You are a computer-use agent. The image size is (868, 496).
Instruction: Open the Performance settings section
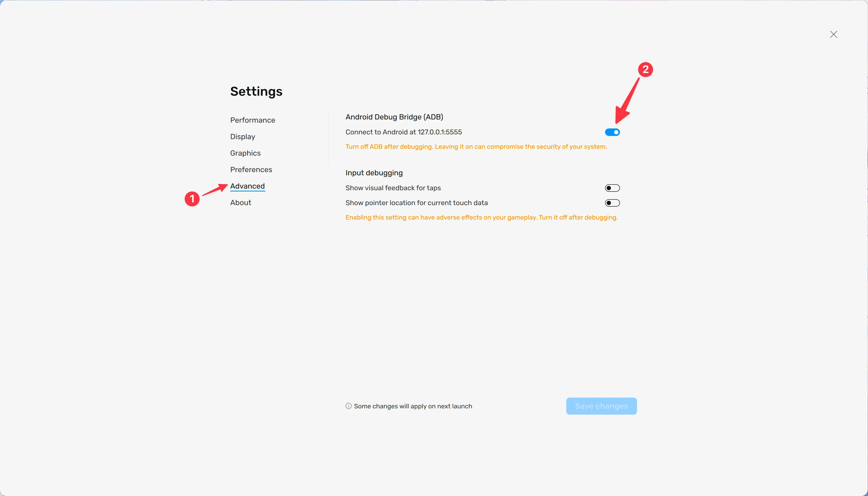[253, 120]
